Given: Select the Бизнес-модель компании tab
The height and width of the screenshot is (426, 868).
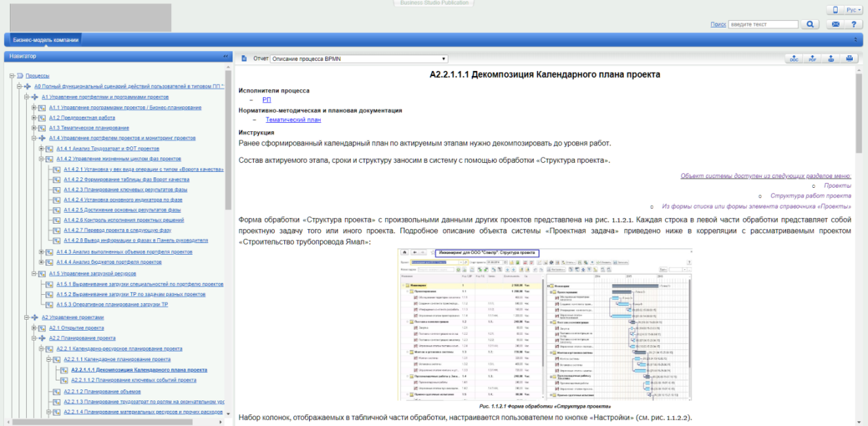Looking at the screenshot, I should (x=46, y=39).
